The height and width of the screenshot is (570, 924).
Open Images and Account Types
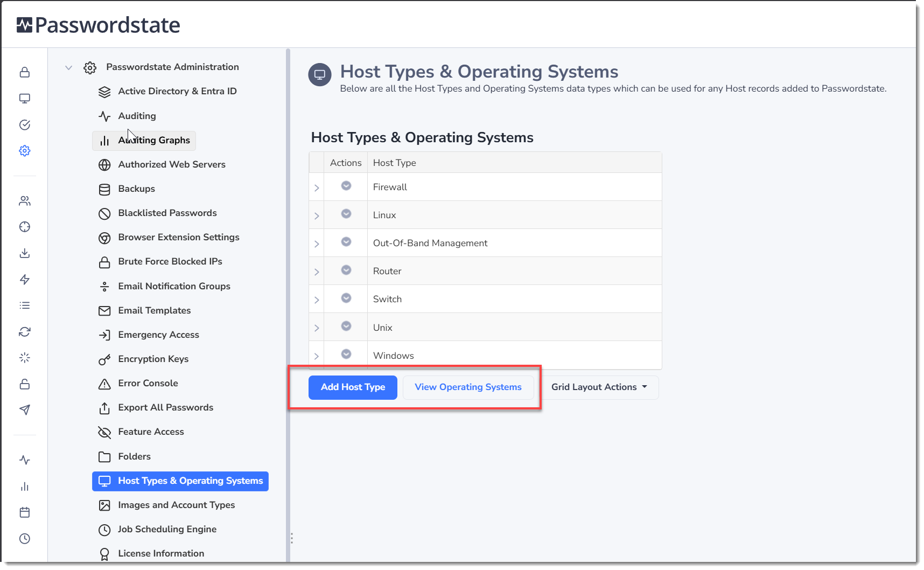click(x=166, y=505)
